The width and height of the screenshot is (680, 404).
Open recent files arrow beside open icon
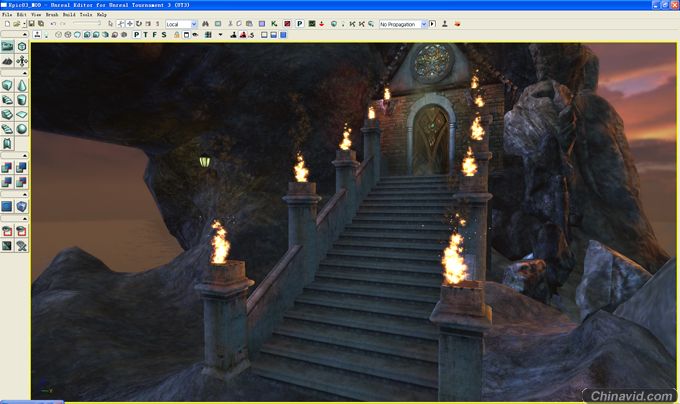click(24, 24)
